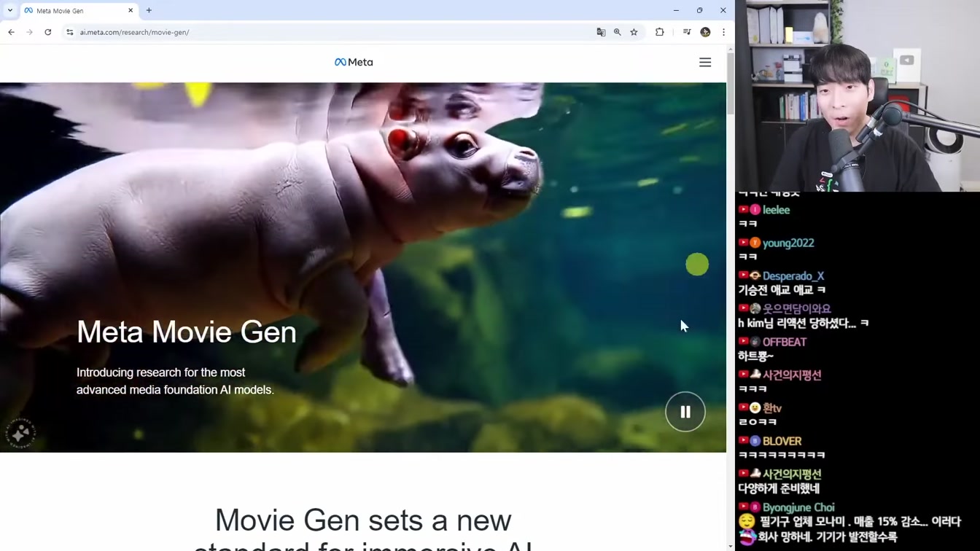Bookmark this page with star icon
The image size is (980, 551).
pyautogui.click(x=634, y=32)
